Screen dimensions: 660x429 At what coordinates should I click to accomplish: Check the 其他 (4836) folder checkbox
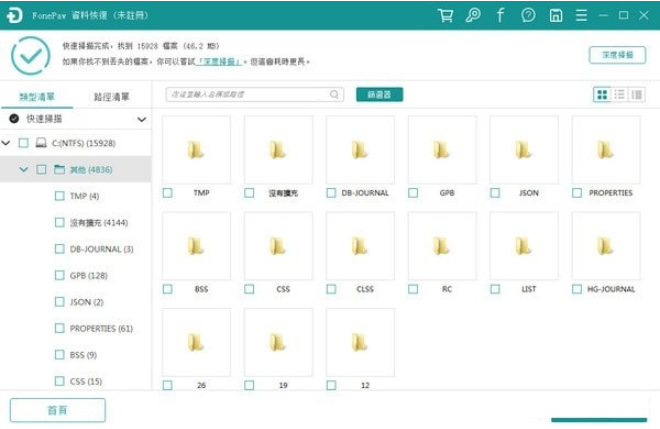point(41,170)
